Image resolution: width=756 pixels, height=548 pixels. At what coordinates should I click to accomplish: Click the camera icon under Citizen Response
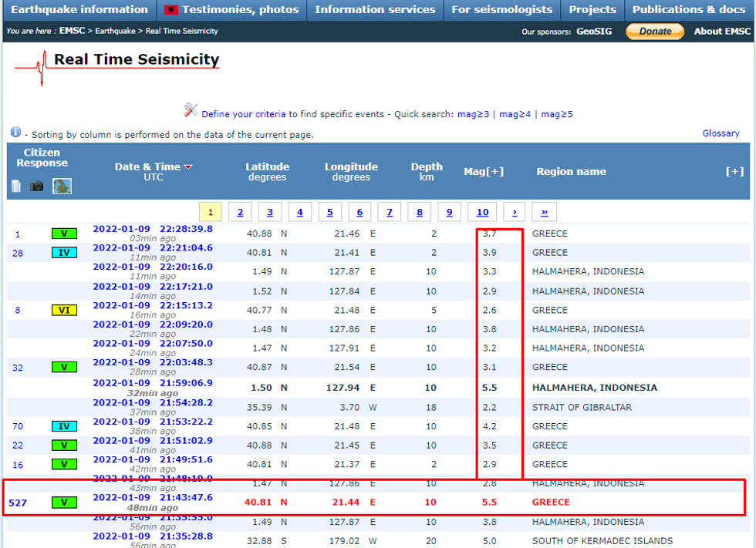pyautogui.click(x=37, y=187)
